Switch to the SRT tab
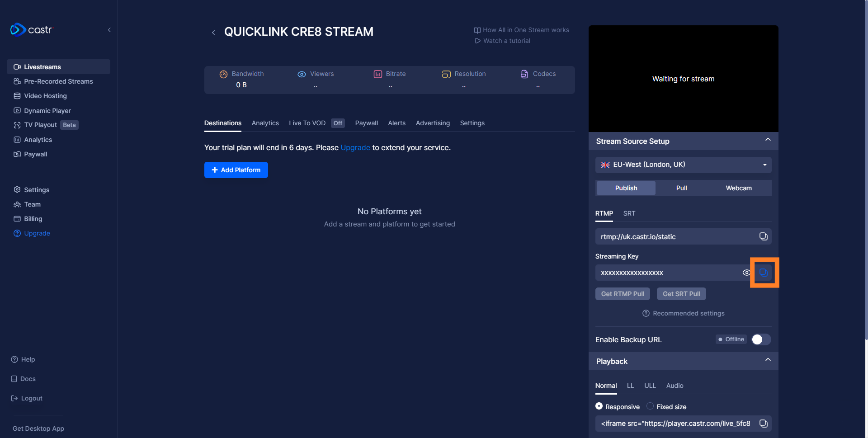The width and height of the screenshot is (868, 438). 629,213
